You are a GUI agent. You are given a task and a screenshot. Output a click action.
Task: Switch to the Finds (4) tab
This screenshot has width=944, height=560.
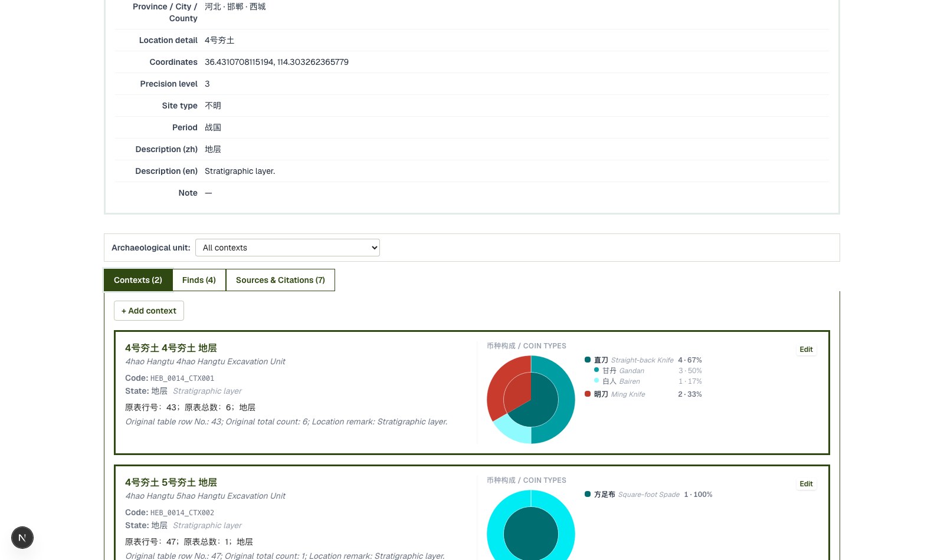click(199, 280)
